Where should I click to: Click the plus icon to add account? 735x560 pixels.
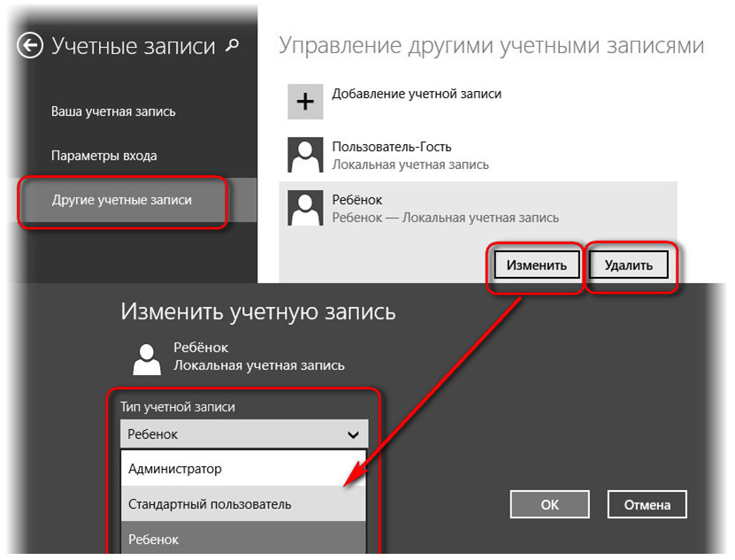coord(305,102)
